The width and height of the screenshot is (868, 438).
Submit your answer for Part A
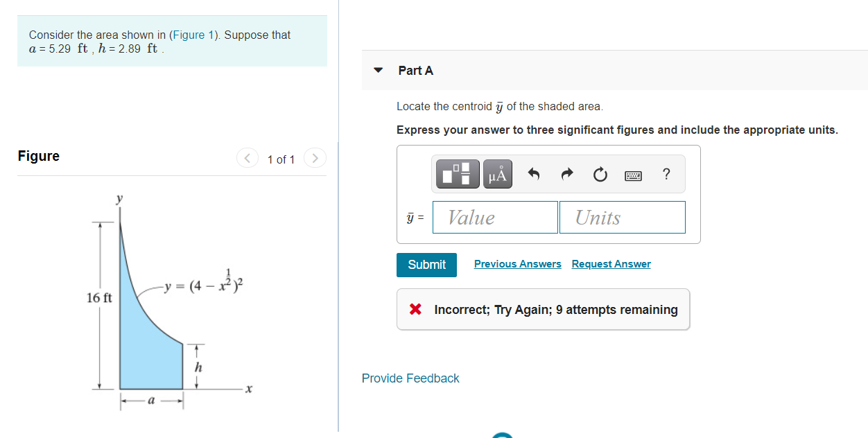coord(426,265)
